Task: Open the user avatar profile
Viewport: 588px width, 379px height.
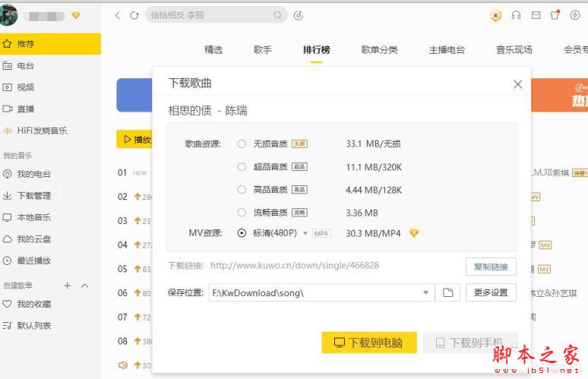Action: tap(8, 15)
